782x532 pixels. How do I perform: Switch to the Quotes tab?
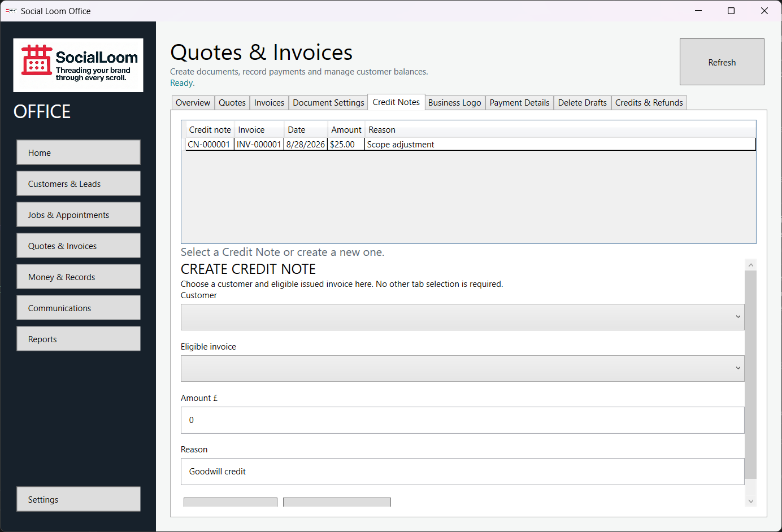point(232,103)
